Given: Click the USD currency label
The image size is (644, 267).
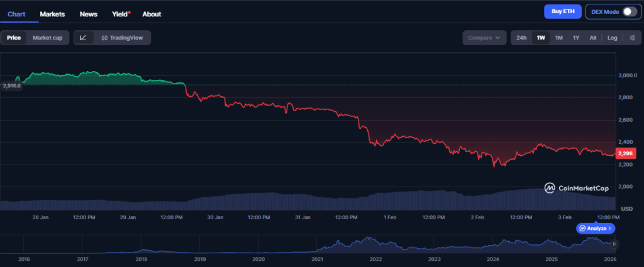Looking at the screenshot, I should (x=627, y=209).
